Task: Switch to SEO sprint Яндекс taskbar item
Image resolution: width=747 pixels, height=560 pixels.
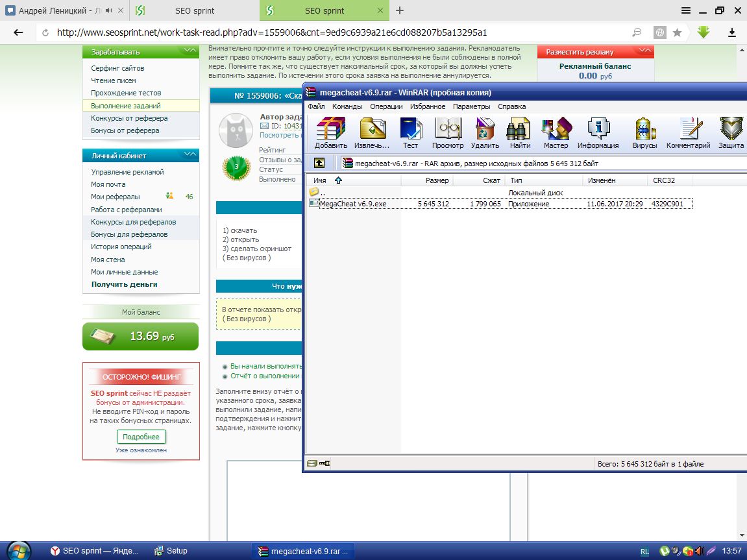Action: 94,551
